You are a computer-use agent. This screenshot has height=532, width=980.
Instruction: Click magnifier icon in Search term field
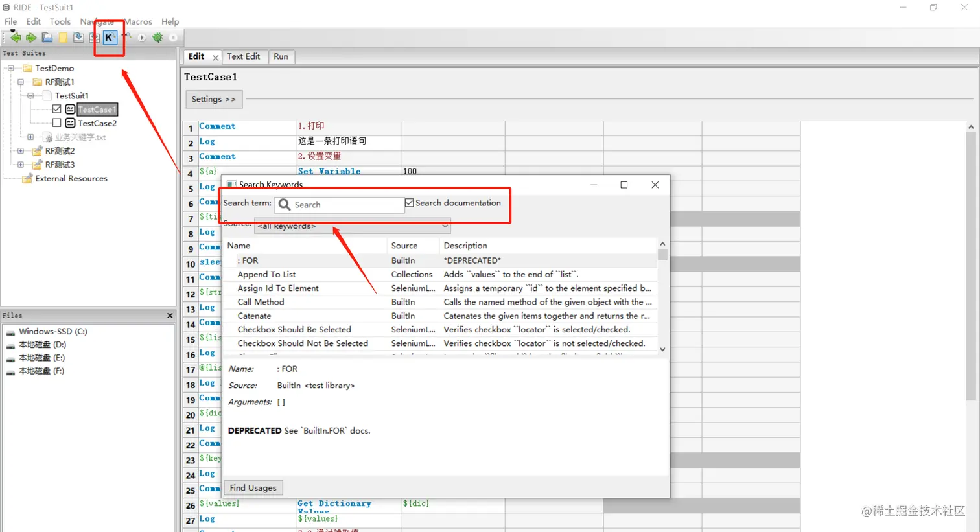point(284,205)
